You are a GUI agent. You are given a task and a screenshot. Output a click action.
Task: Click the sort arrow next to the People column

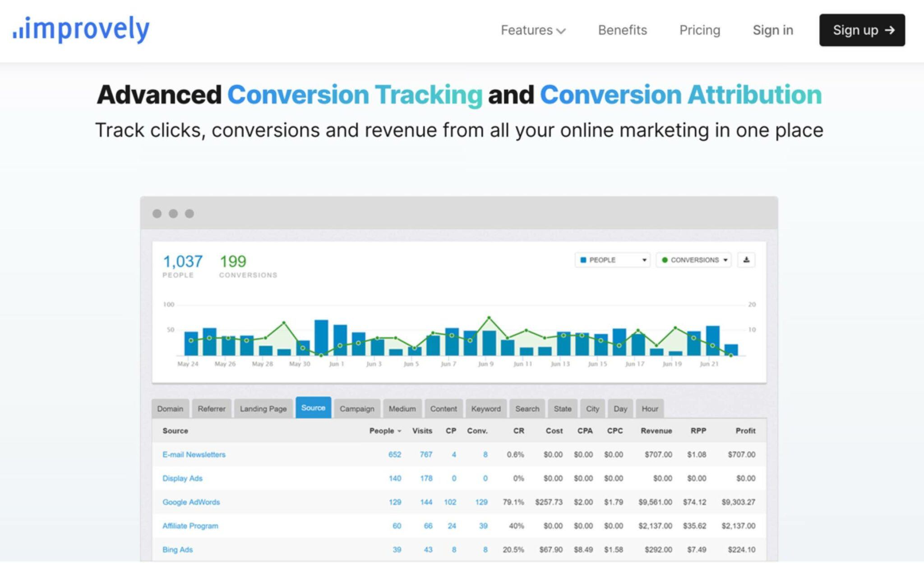[x=400, y=431]
